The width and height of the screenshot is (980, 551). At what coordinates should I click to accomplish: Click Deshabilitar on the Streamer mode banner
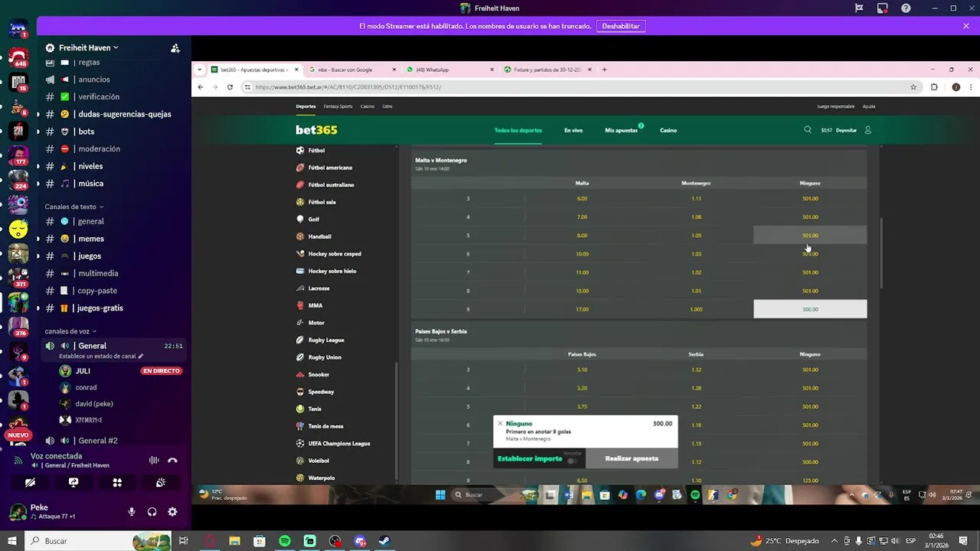coord(621,26)
